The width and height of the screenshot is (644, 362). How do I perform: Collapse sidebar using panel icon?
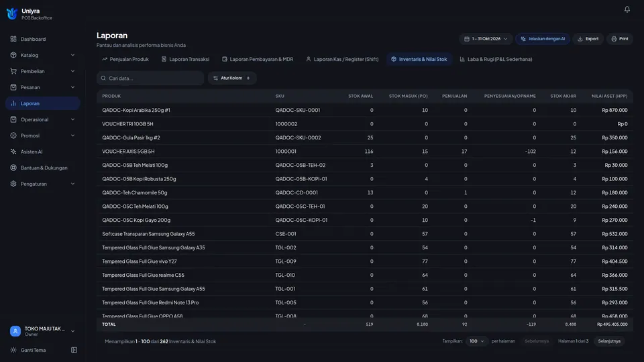74,350
